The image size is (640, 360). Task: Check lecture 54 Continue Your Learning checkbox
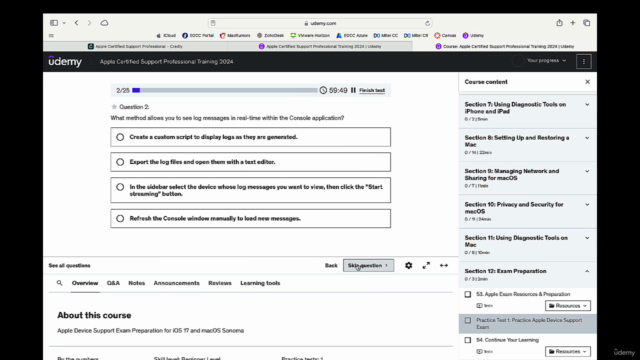[468, 340]
